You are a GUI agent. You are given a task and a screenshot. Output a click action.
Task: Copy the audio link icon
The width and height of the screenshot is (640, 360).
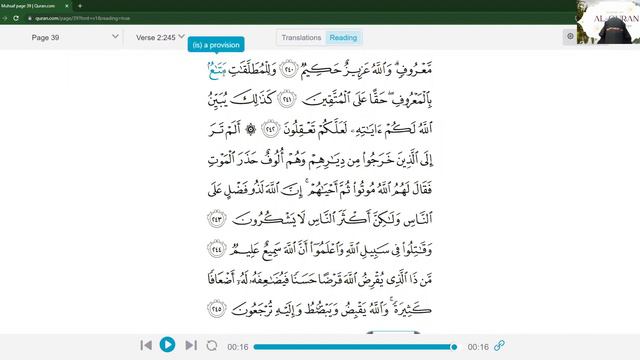coord(499,346)
